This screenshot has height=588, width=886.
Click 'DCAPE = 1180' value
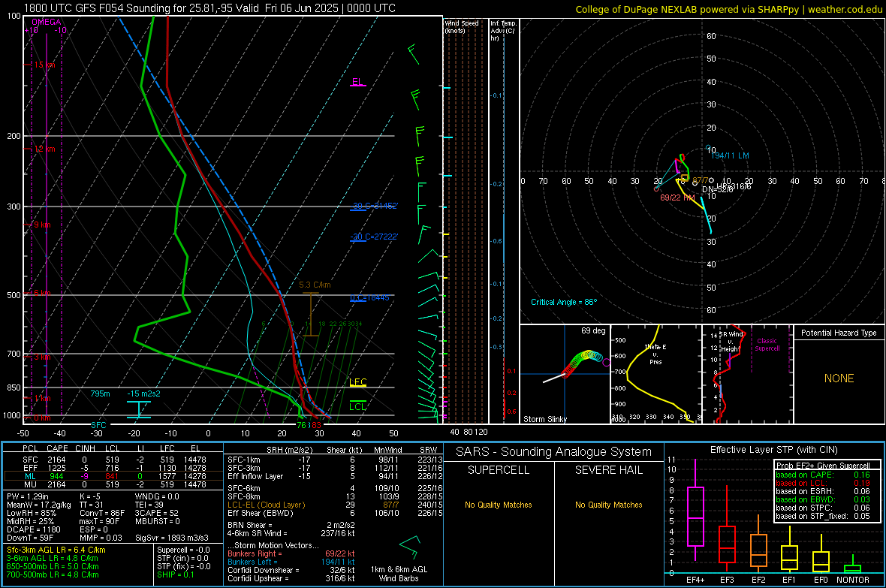coord(33,529)
